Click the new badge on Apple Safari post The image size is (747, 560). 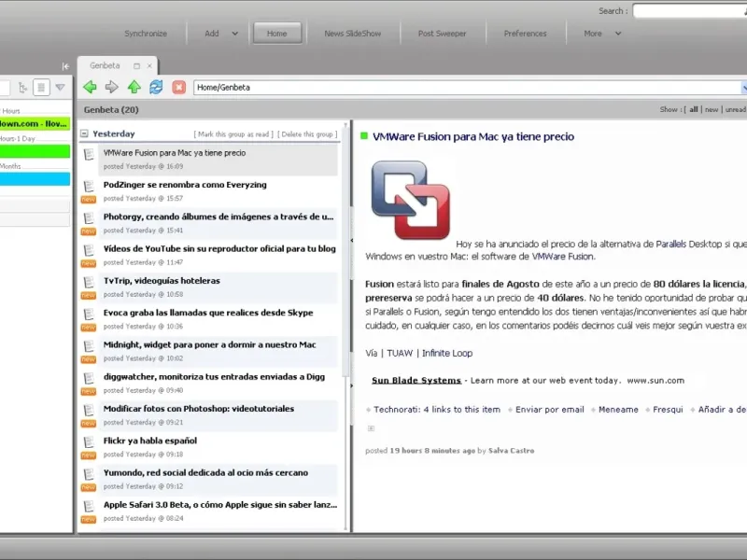[x=88, y=519]
